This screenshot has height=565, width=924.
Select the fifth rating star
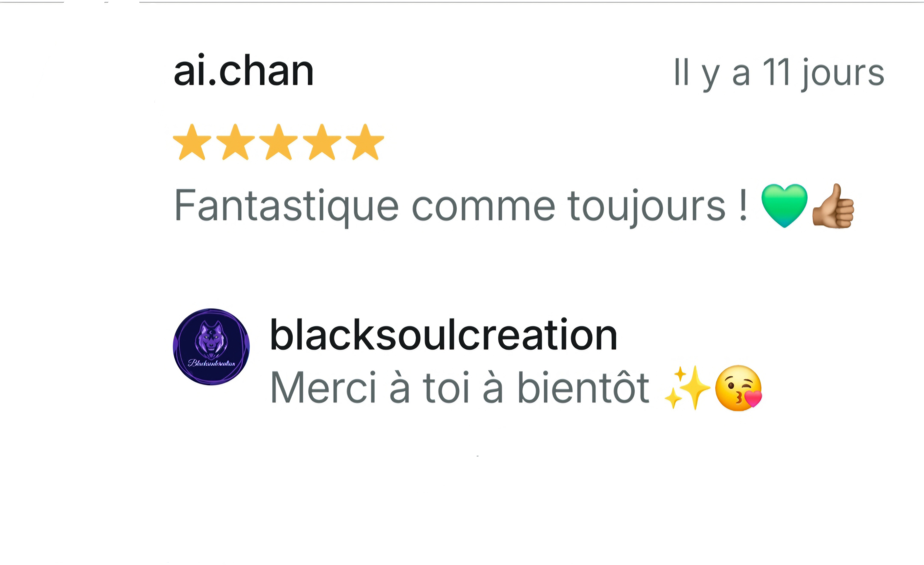coord(365,142)
